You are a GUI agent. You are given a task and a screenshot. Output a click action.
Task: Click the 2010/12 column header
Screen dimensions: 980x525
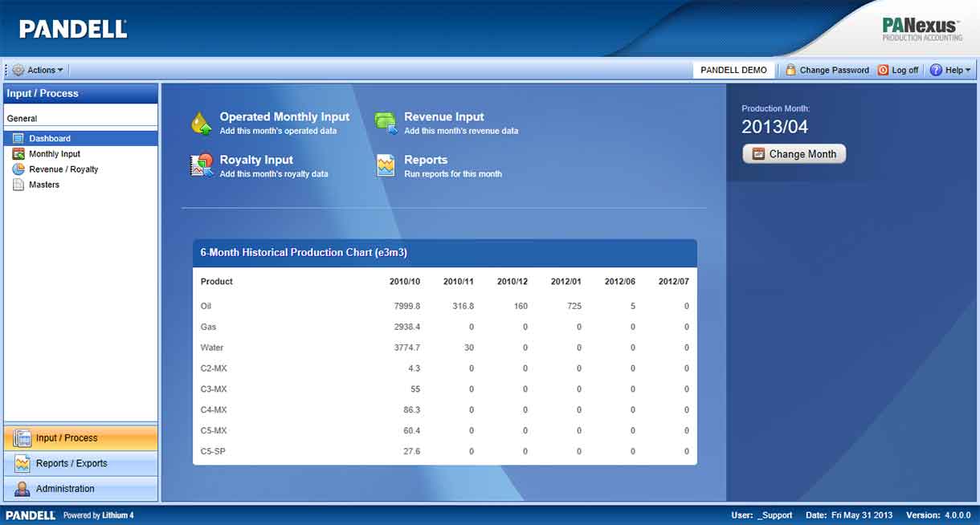coord(512,282)
